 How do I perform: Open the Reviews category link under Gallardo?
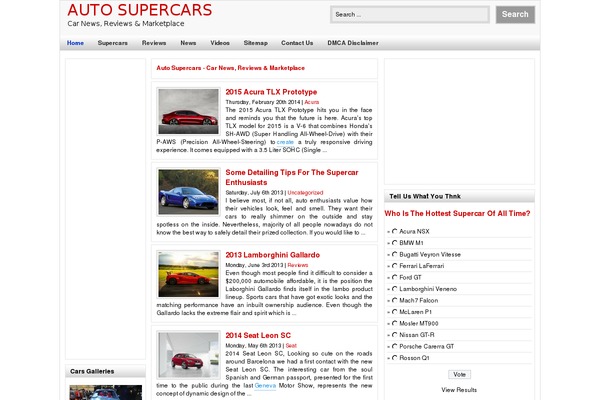click(x=298, y=265)
